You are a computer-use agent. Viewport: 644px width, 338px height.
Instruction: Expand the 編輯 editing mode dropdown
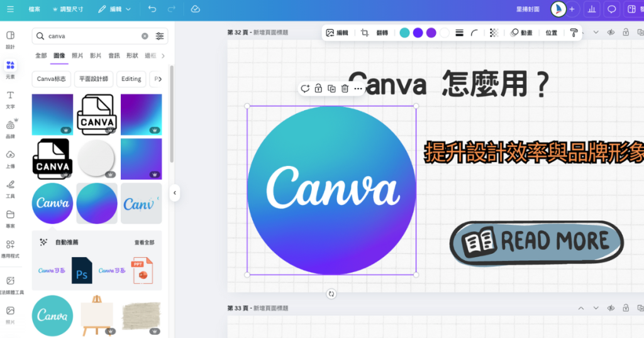pos(114,9)
